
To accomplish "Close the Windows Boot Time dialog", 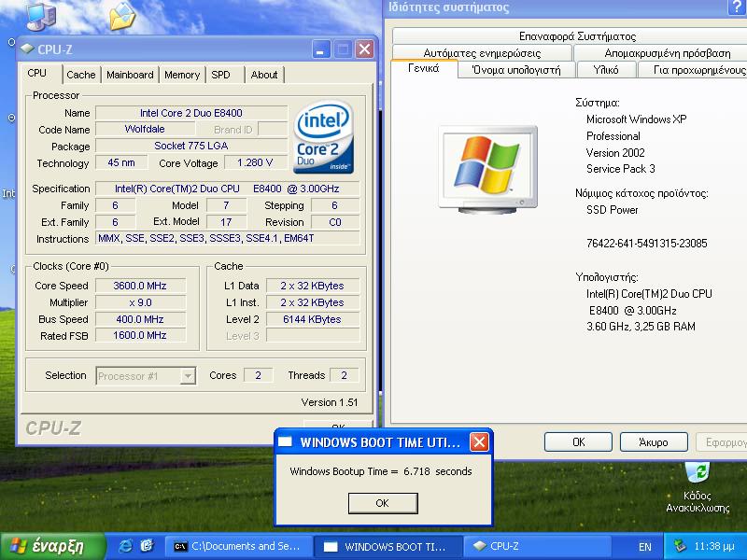I will pyautogui.click(x=479, y=442).
